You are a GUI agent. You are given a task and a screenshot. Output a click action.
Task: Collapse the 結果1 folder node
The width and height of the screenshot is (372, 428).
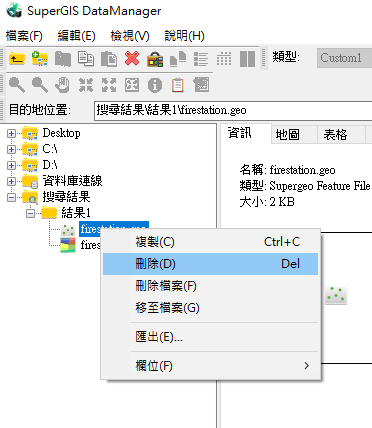30,213
